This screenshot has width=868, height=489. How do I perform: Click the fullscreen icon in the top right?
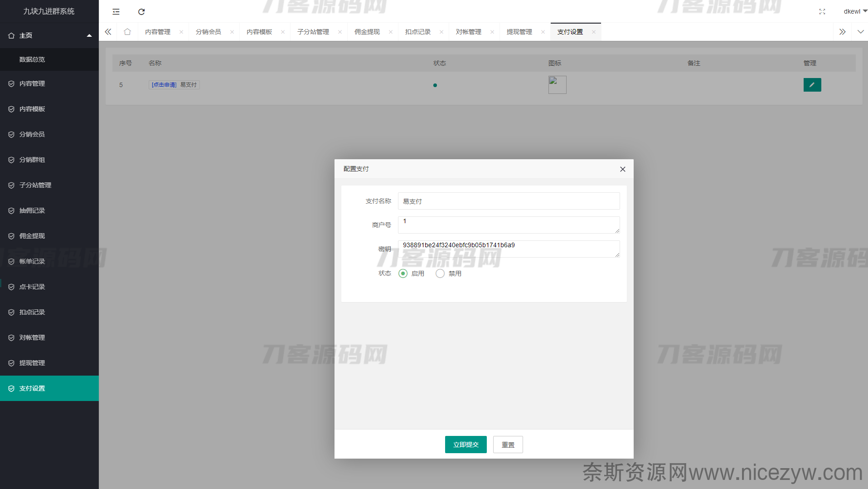822,12
